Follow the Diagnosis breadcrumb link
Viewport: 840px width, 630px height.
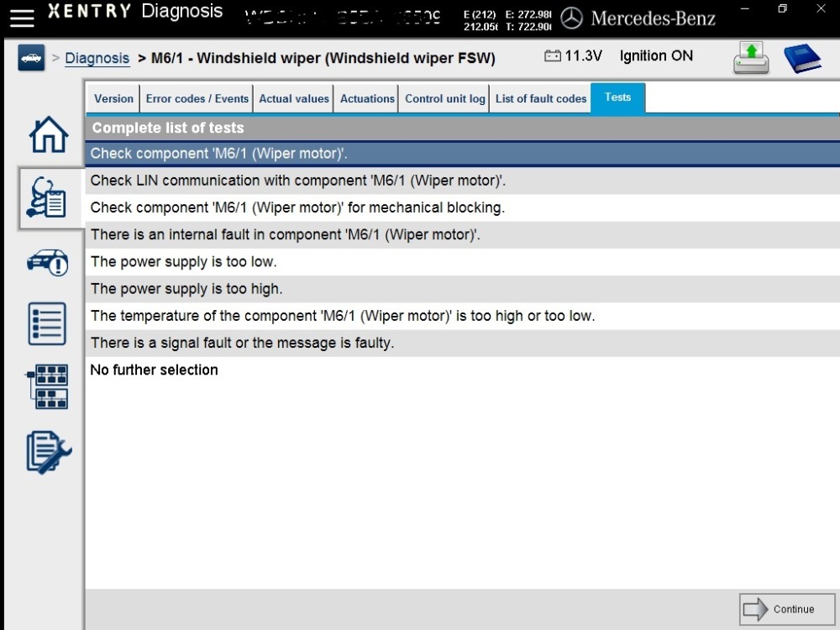[97, 58]
